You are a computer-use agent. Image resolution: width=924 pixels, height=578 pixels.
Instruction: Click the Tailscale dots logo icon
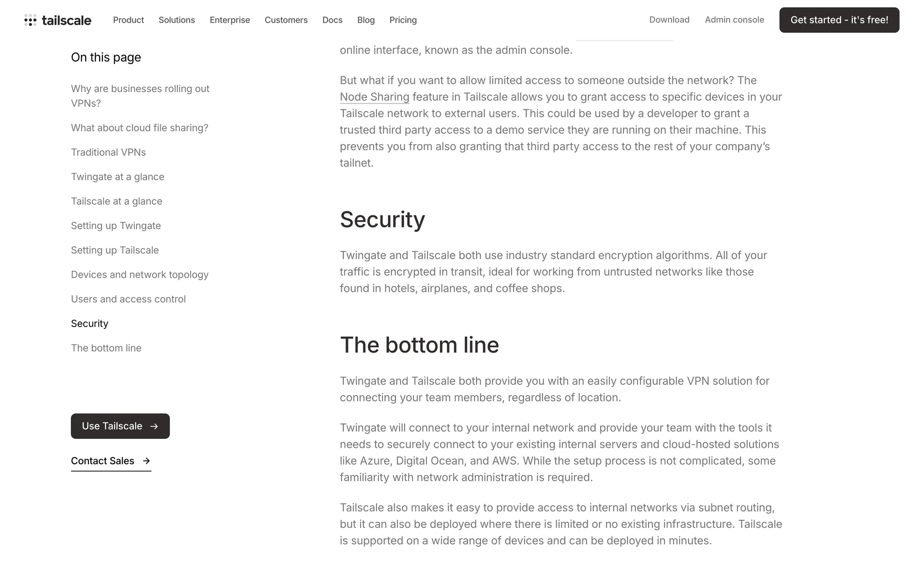pyautogui.click(x=30, y=20)
